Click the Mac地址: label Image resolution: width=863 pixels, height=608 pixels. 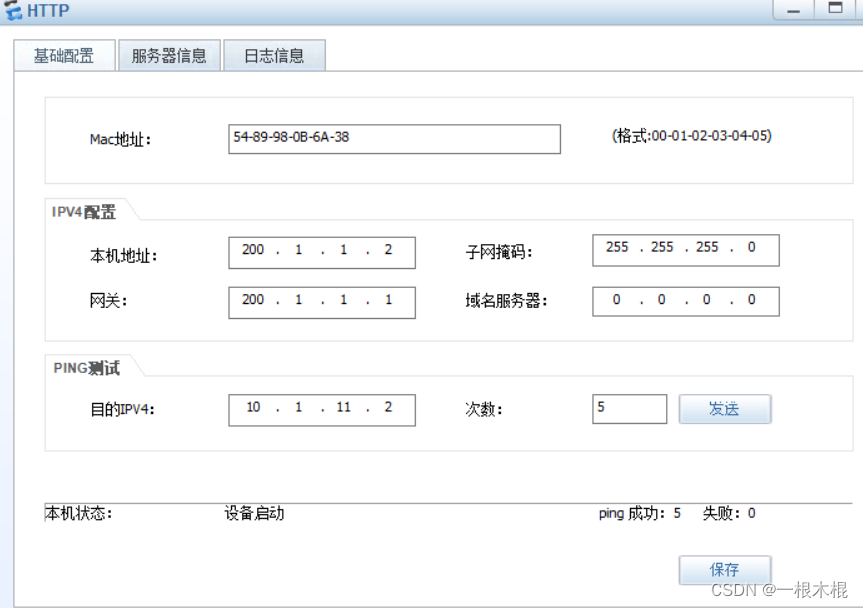click(x=121, y=139)
